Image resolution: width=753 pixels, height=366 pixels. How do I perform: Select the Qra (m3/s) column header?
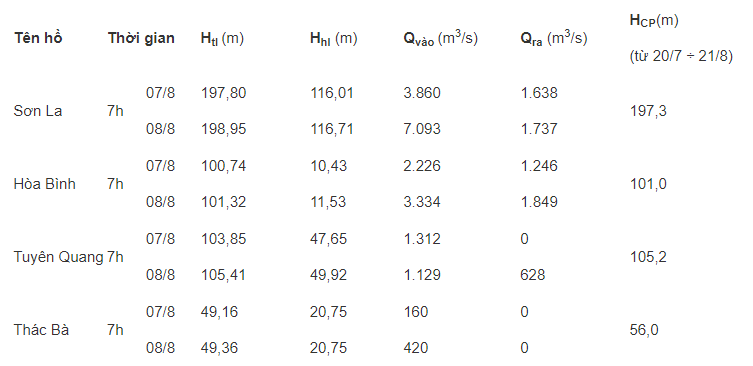[554, 38]
